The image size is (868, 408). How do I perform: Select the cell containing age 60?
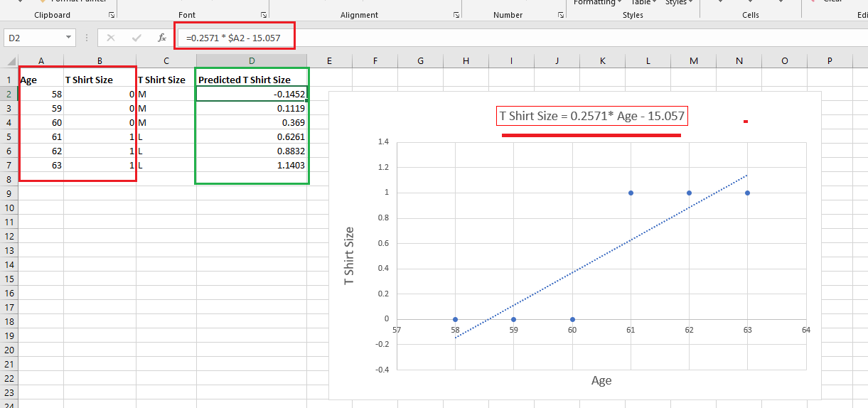(x=41, y=122)
